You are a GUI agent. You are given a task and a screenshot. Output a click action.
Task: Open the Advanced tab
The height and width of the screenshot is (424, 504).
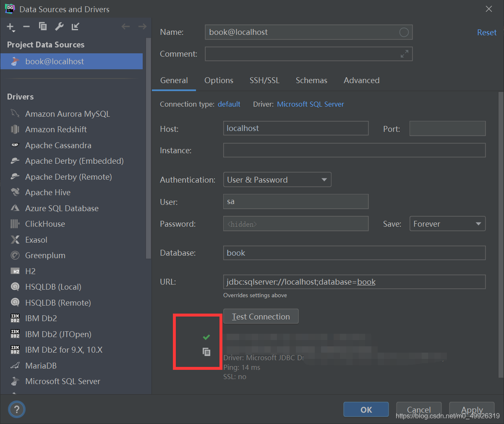click(361, 80)
